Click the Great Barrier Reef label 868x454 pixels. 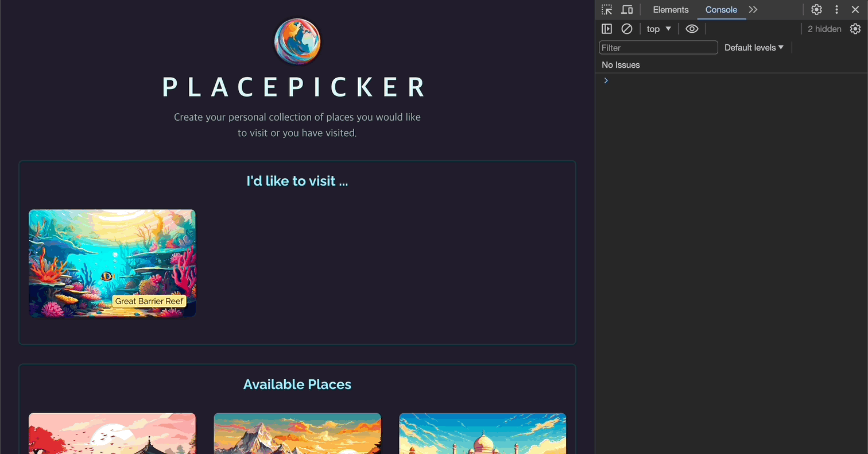(149, 301)
